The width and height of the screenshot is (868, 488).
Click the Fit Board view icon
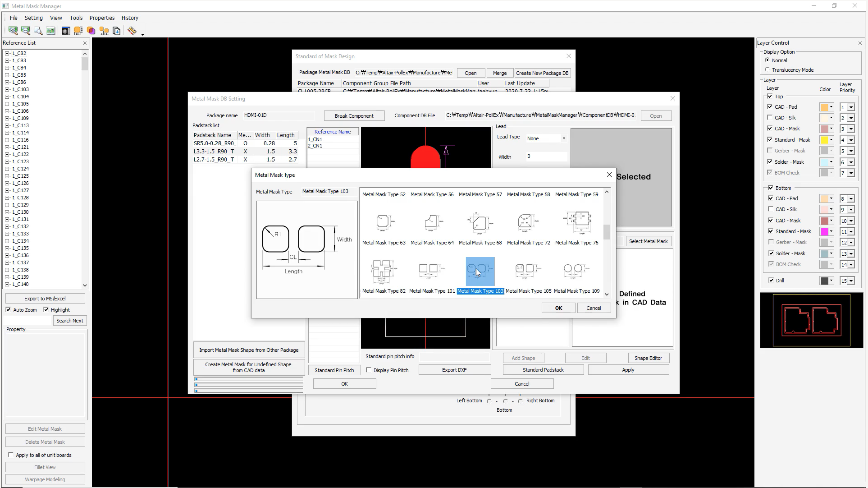pos(51,31)
